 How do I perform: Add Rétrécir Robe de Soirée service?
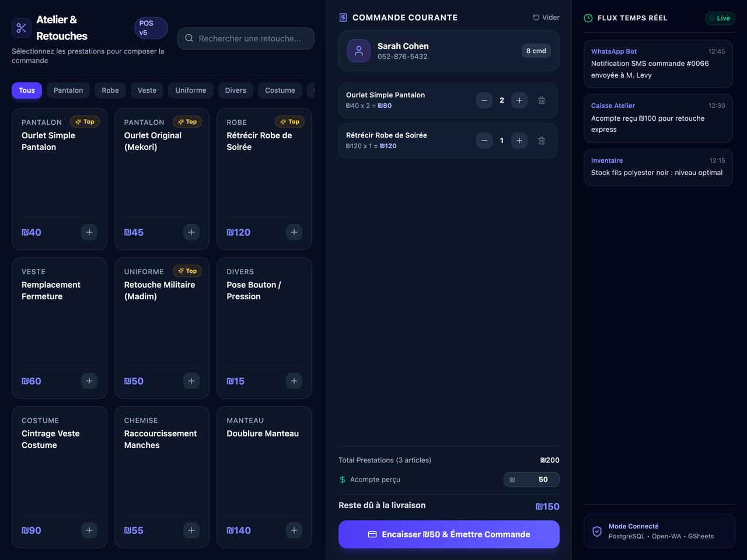(294, 232)
